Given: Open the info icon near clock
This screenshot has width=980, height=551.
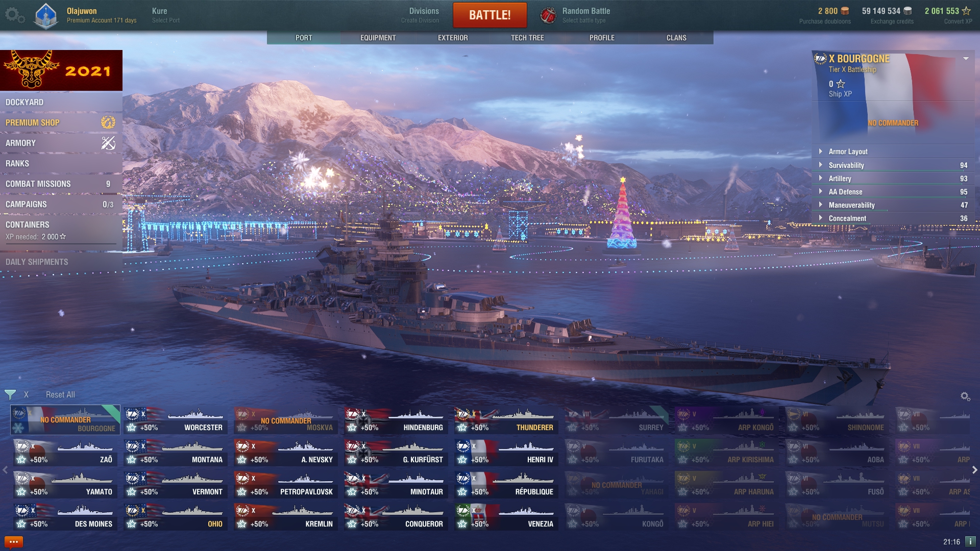Looking at the screenshot, I should click(x=970, y=541).
